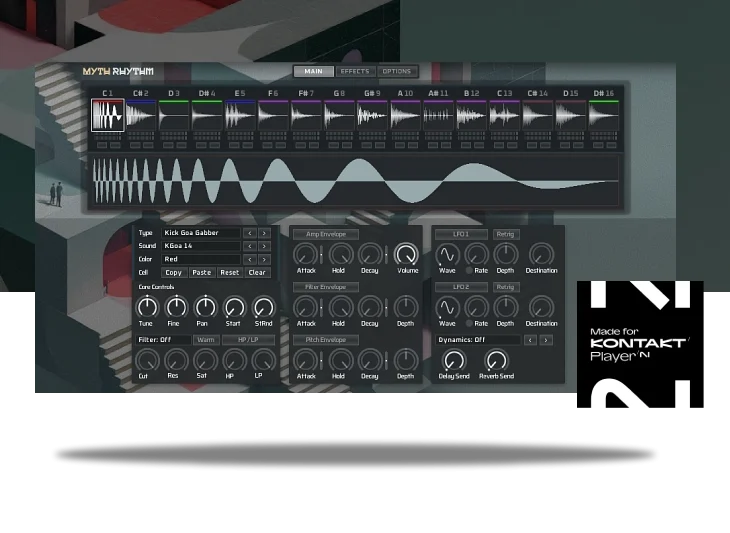Open the Filter: Off type selector

(x=161, y=340)
